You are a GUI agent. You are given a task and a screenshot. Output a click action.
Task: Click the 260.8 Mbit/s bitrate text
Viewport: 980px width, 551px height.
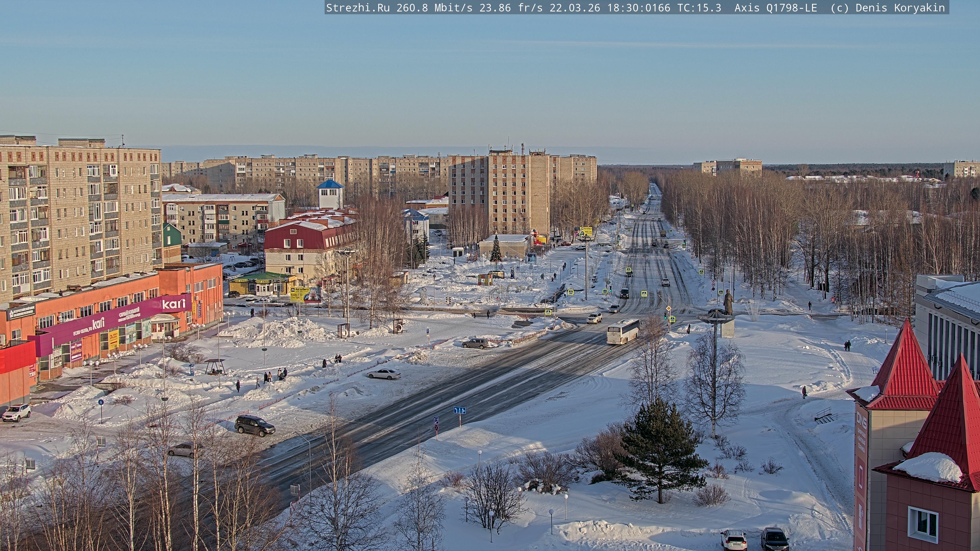[x=434, y=8]
